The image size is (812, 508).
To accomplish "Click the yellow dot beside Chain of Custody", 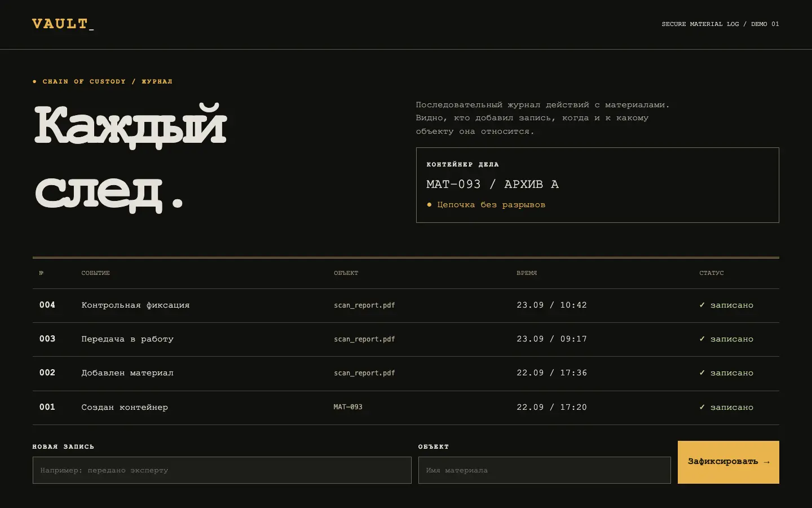I will pos(34,82).
